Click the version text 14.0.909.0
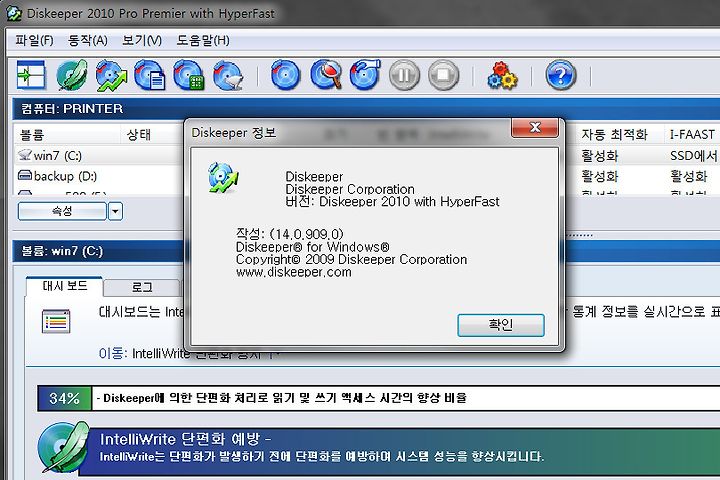Image resolution: width=720 pixels, height=480 pixels. (x=306, y=235)
